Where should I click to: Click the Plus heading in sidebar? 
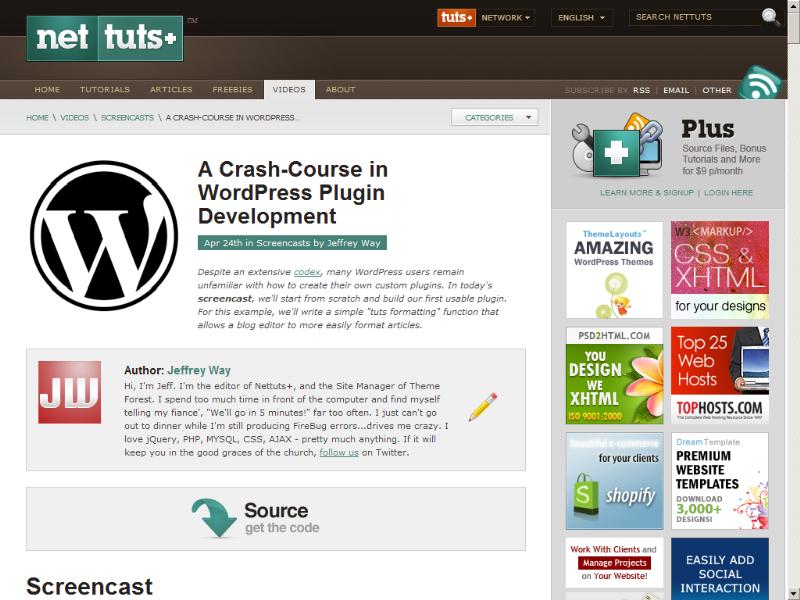point(708,129)
